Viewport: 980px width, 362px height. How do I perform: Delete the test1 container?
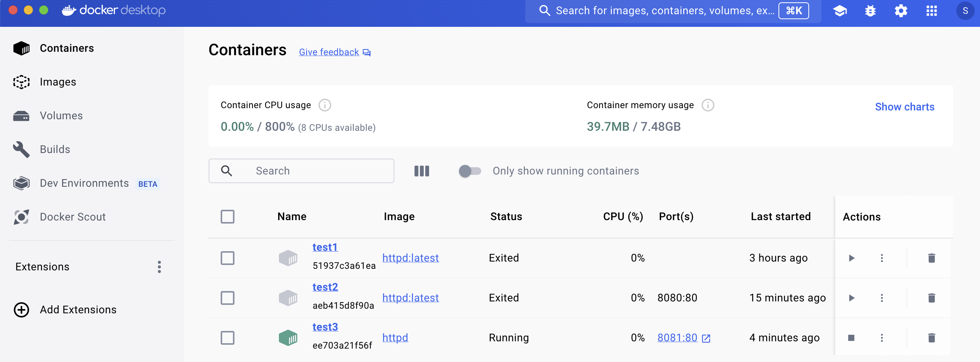(932, 258)
